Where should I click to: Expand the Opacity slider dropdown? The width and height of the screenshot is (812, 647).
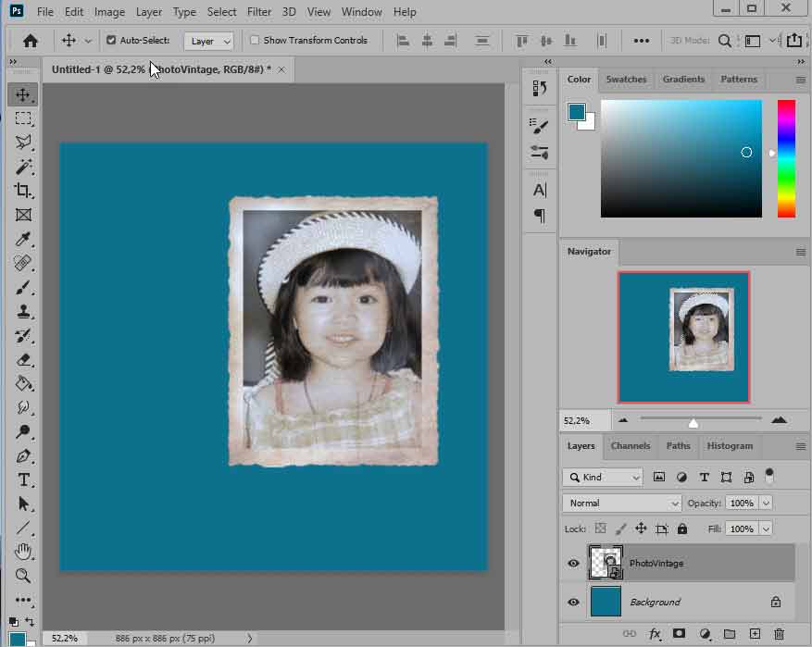(x=766, y=504)
